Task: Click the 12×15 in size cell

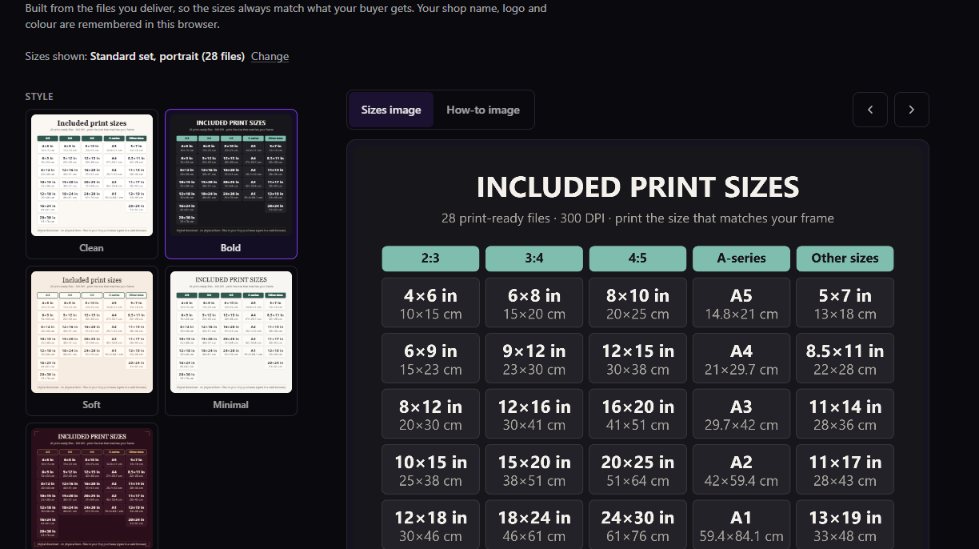Action: coord(637,359)
